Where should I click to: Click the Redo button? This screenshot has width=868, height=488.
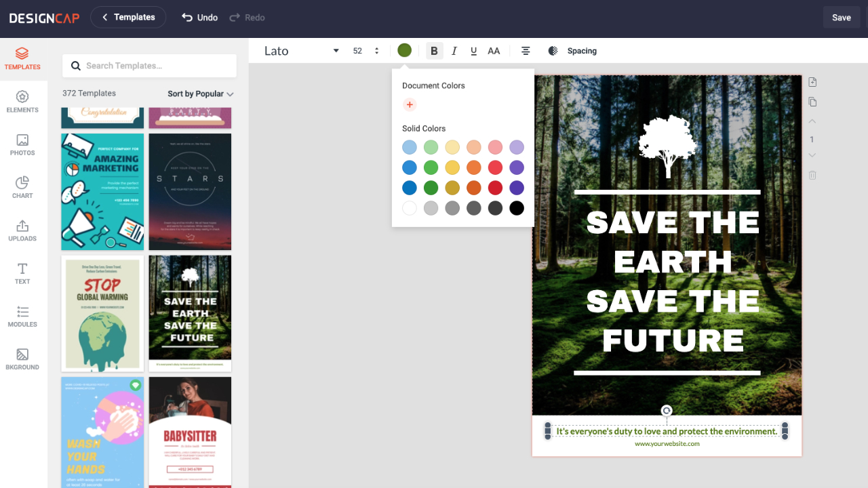point(248,18)
